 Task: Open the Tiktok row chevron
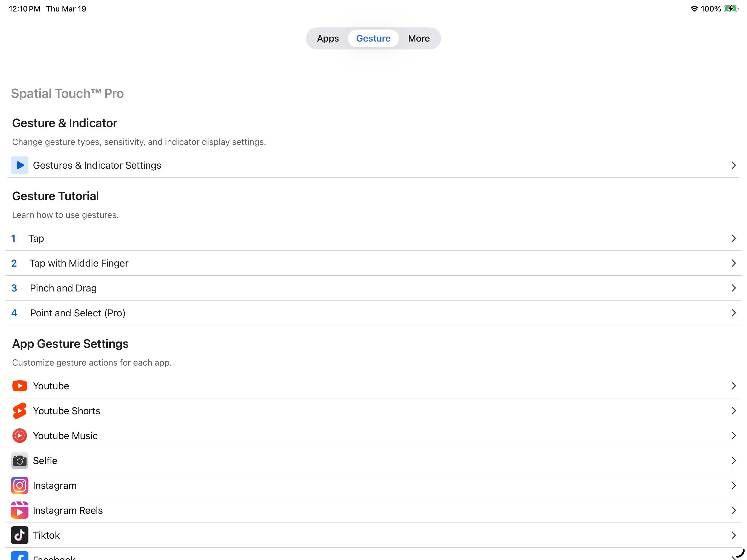pyautogui.click(x=734, y=535)
